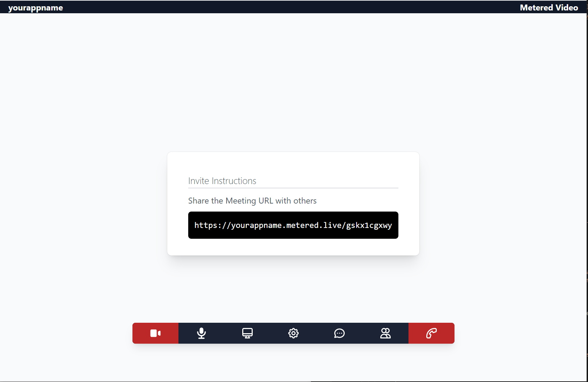Click the microphone icon in bottom toolbar
Image resolution: width=588 pixels, height=382 pixels.
201,333
